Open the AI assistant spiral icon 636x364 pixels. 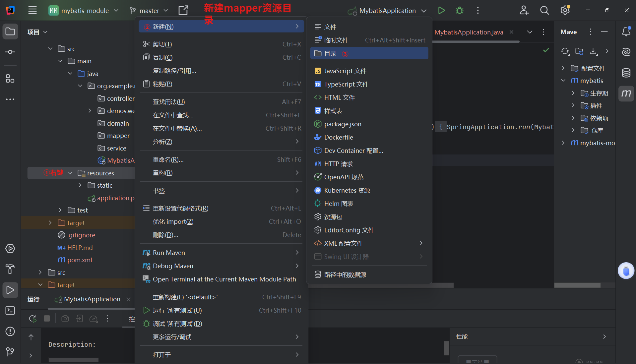point(626,52)
